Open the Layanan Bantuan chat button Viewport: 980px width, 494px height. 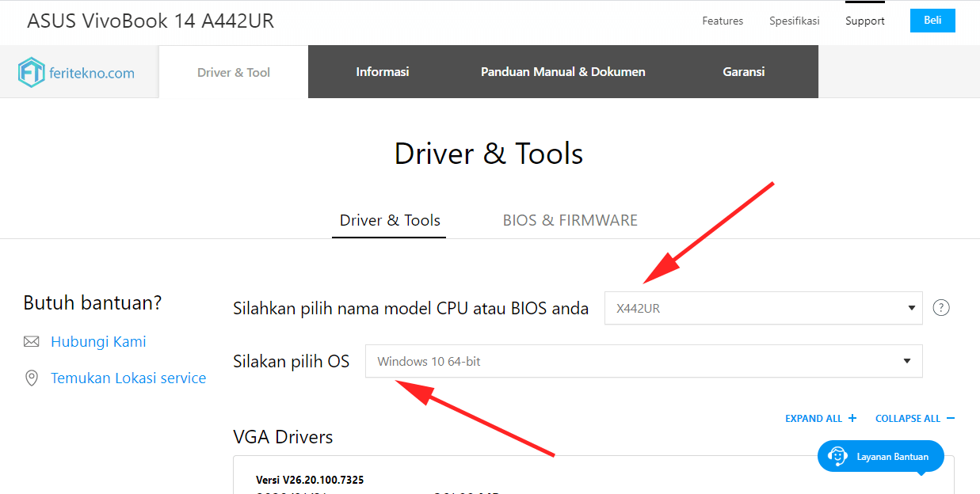[881, 456]
